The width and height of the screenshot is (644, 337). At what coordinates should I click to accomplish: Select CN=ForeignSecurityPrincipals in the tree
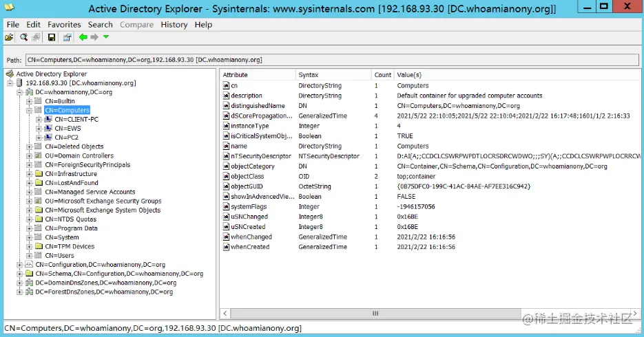(87, 165)
